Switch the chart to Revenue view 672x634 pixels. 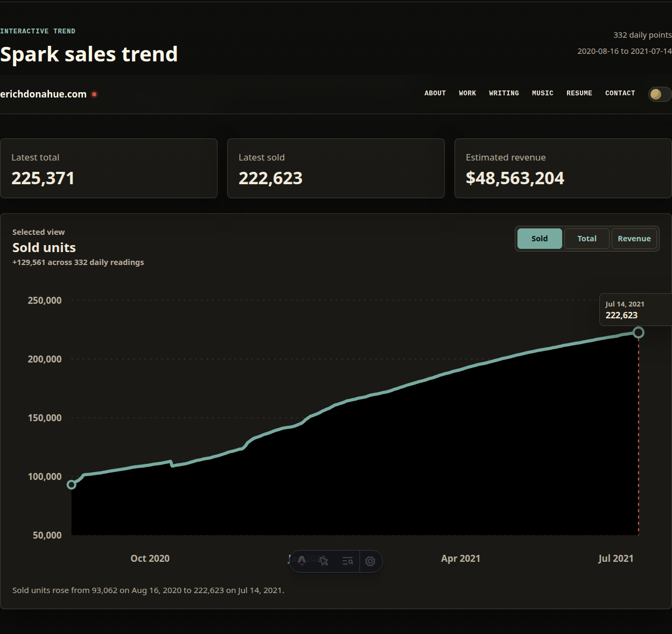634,239
